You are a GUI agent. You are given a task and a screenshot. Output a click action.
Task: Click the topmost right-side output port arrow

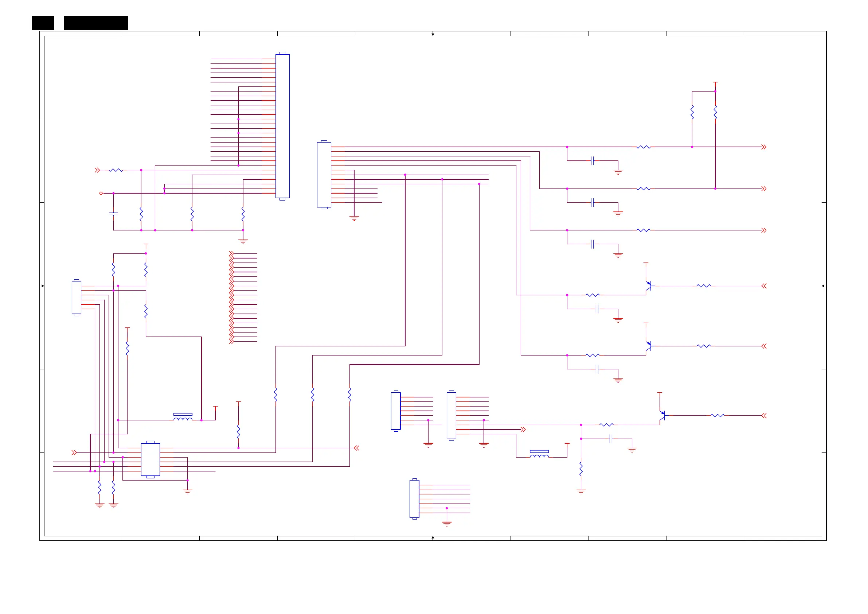764,147
